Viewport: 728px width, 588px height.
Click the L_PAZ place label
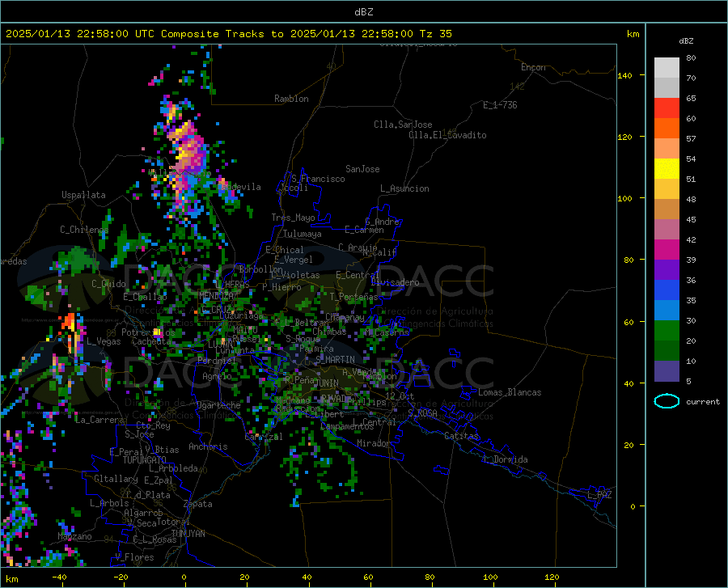599,495
